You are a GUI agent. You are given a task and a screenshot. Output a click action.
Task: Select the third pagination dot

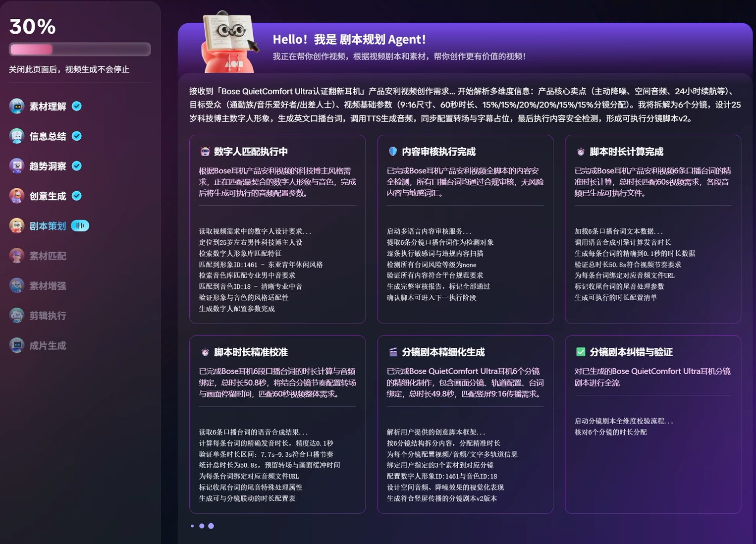tap(211, 526)
